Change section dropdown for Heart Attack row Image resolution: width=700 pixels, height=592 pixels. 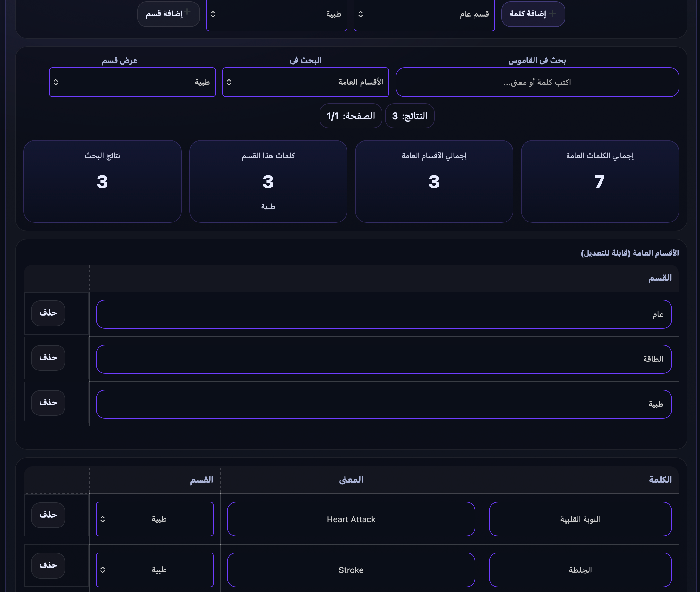point(155,519)
